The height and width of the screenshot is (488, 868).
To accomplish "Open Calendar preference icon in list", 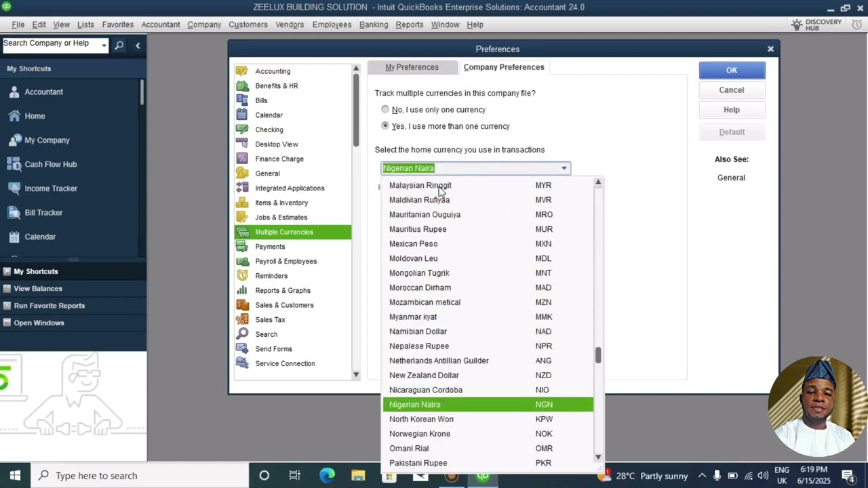I will (242, 115).
